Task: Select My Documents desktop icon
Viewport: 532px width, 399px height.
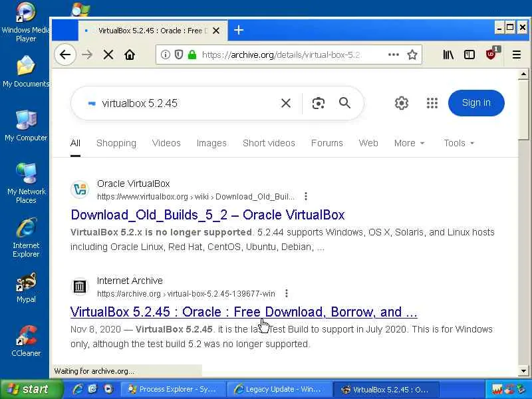Action: [26, 72]
